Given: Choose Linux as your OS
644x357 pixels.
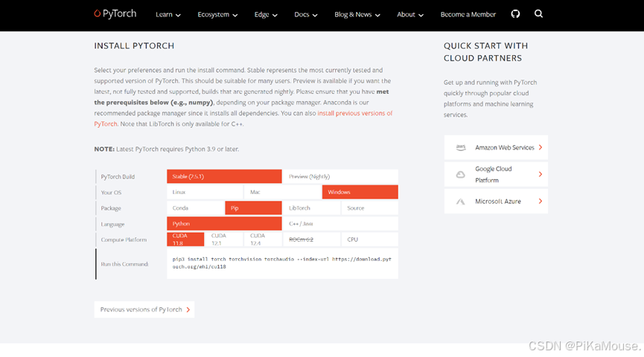Looking at the screenshot, I should [x=205, y=192].
